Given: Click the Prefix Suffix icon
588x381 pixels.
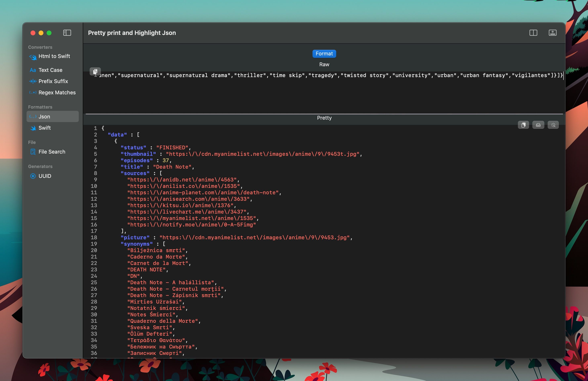Looking at the screenshot, I should point(33,81).
